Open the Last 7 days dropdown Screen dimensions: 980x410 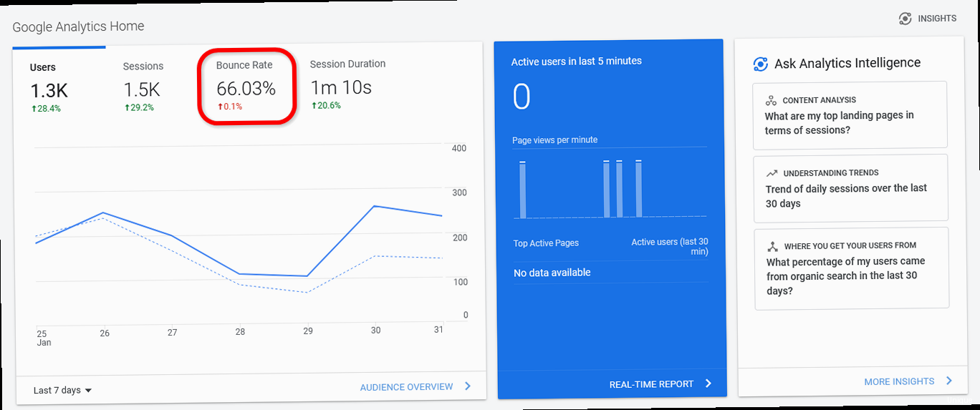63,390
